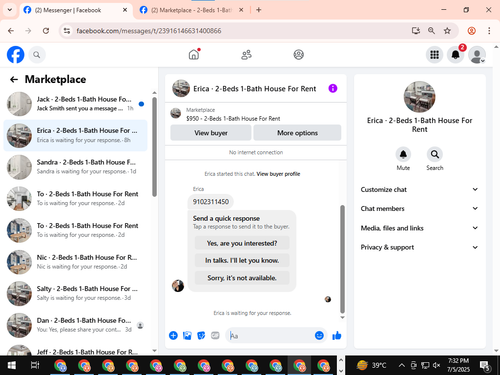Open the $950 Marketplace listing row
This screenshot has height=375, width=500.
[256, 114]
